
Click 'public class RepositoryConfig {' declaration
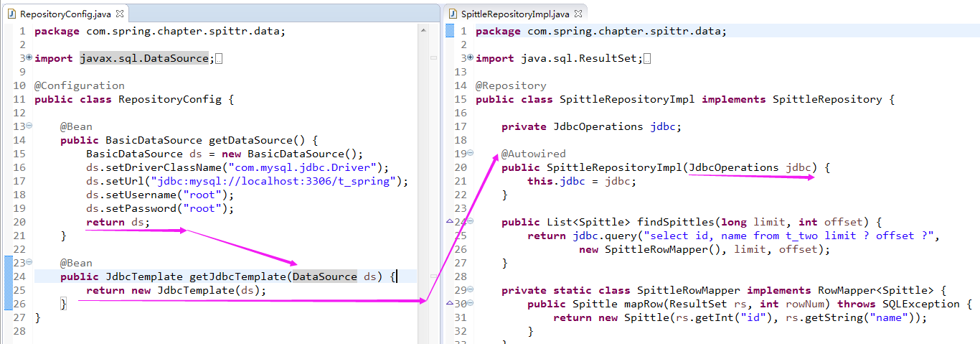(134, 99)
